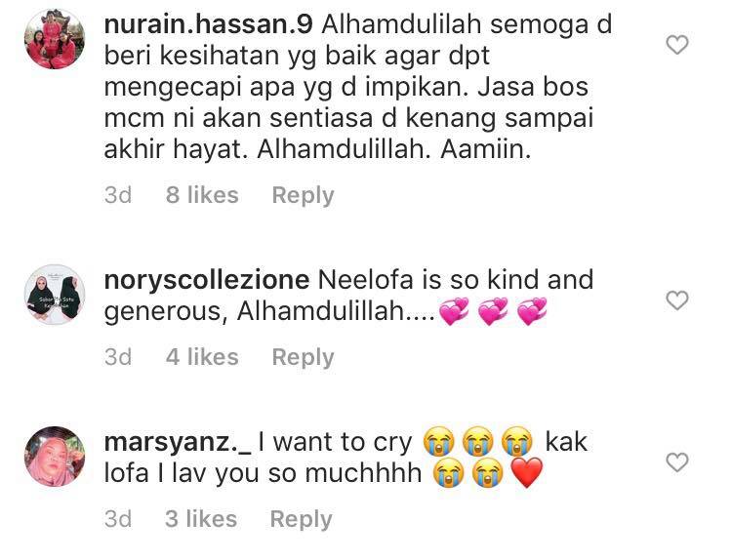Viewport: 732px width, 560px height.
Task: Reply to nurain.hassan.9's comment
Action: pyautogui.click(x=303, y=195)
